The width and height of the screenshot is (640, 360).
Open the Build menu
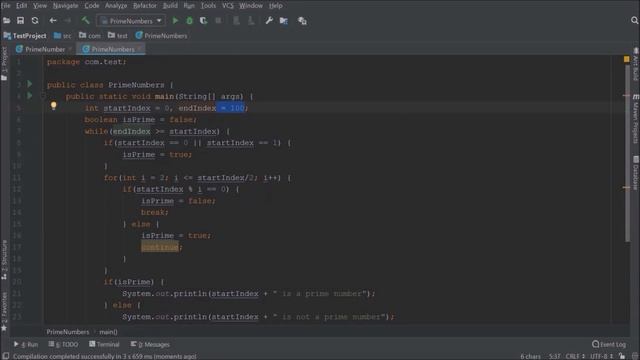(x=170, y=6)
